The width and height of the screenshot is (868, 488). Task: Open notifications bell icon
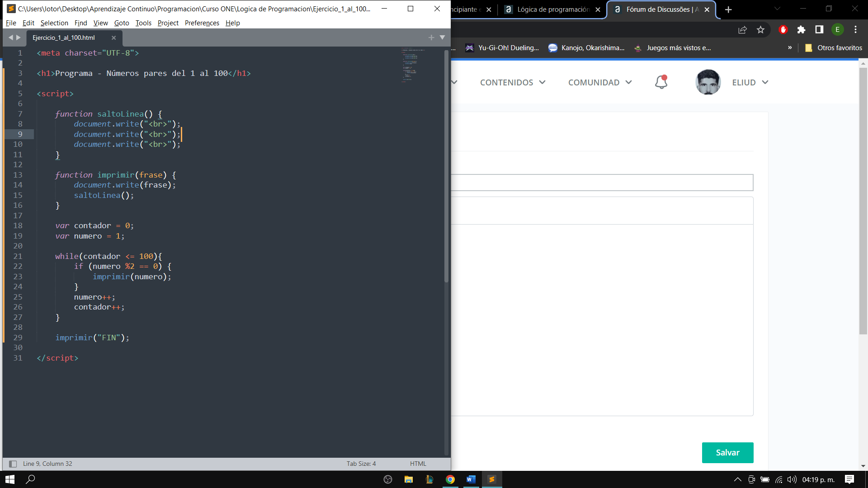(661, 82)
